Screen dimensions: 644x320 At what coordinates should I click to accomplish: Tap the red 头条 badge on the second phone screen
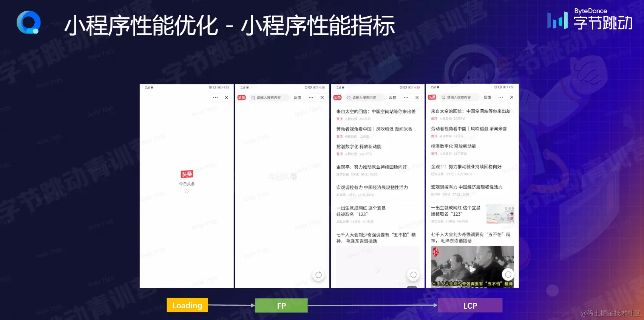point(242,98)
